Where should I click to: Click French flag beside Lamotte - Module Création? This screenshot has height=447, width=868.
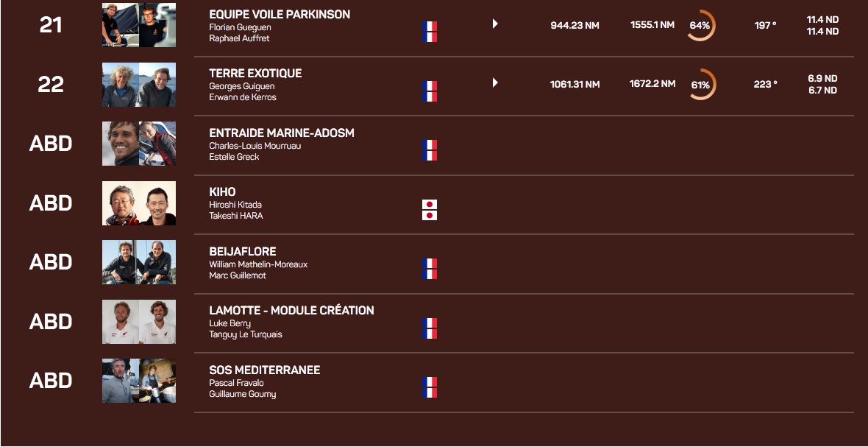[x=430, y=328]
